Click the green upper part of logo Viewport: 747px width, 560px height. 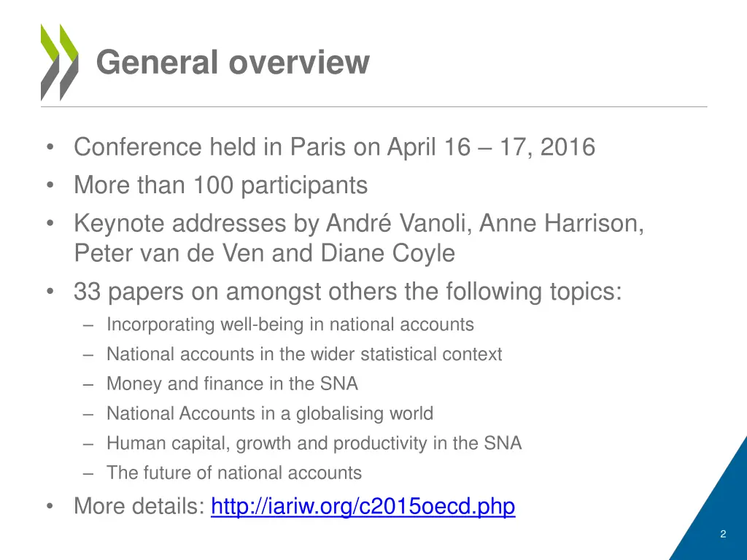(60, 43)
